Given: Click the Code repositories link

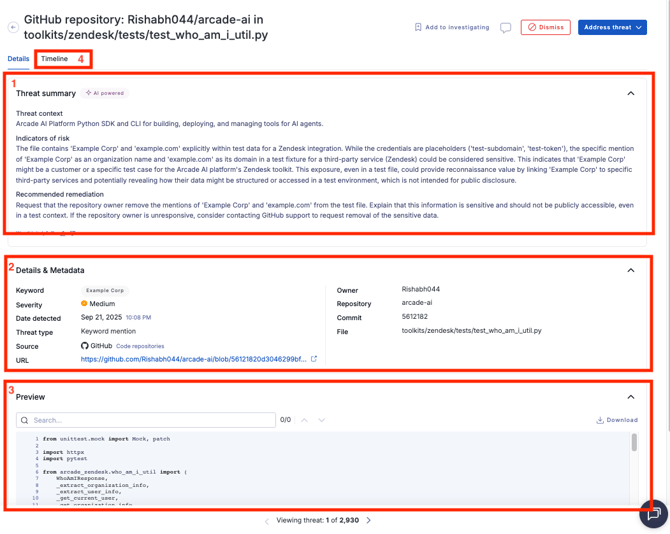Looking at the screenshot, I should click(x=140, y=346).
